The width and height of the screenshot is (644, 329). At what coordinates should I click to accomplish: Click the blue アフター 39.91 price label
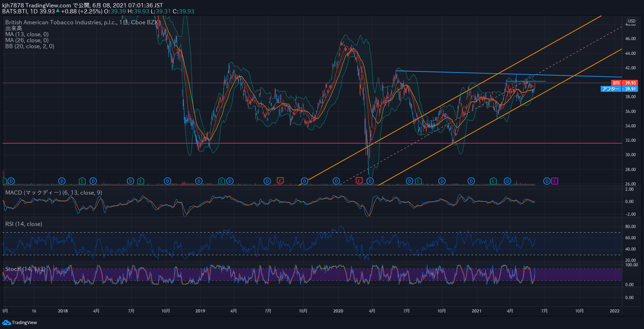pyautogui.click(x=619, y=89)
